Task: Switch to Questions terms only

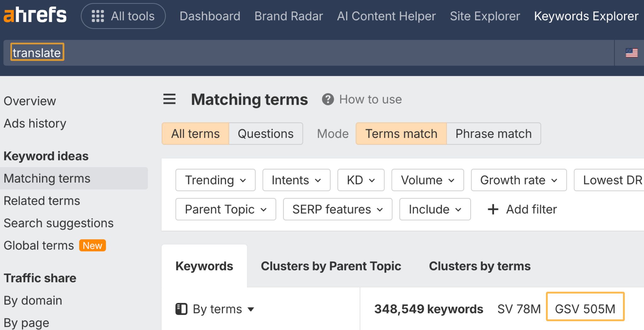Action: tap(266, 133)
